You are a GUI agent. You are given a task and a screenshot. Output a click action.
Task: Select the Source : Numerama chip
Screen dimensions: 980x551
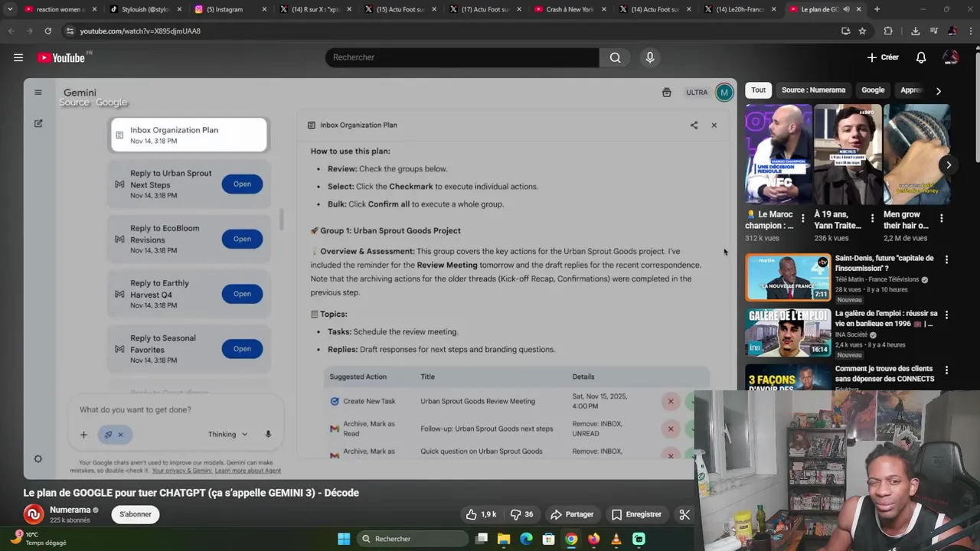point(813,90)
